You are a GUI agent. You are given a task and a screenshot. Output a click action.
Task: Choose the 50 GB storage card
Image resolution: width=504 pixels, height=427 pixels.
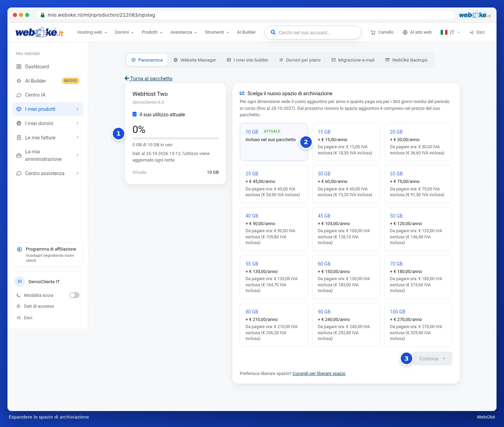(x=418, y=229)
